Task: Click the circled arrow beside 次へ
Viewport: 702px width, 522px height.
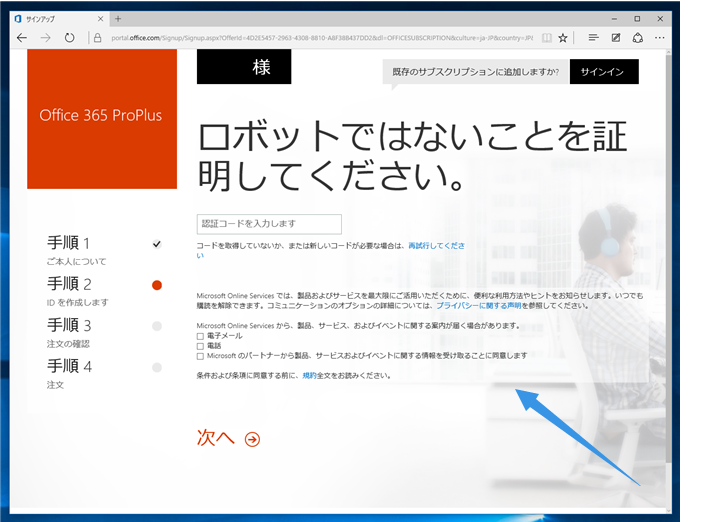Action: click(x=253, y=440)
